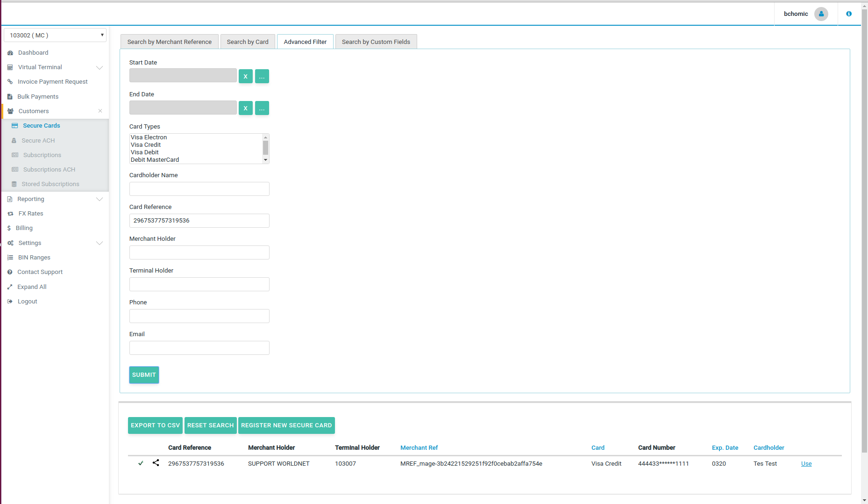This screenshot has height=504, width=868.
Task: Open the info icon in the top right
Action: [x=849, y=14]
